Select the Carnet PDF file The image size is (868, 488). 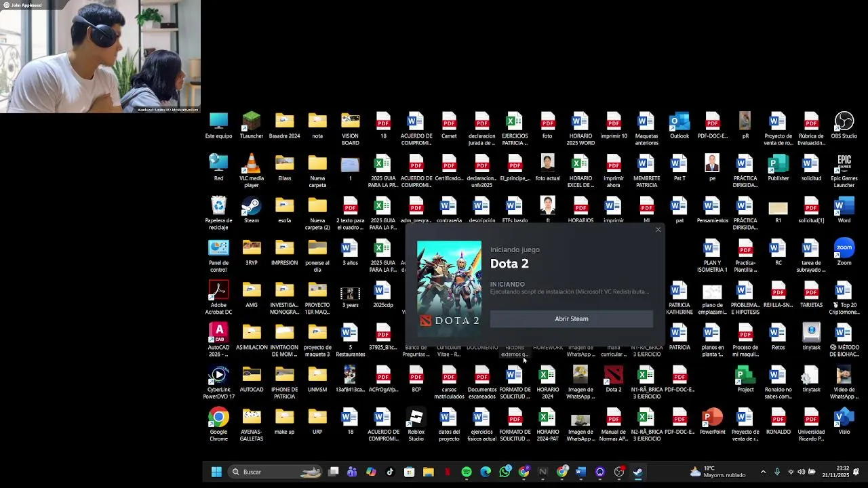pyautogui.click(x=449, y=125)
